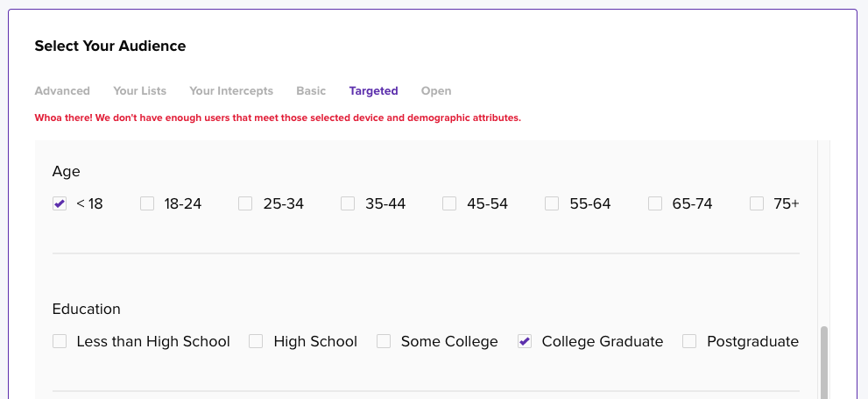The width and height of the screenshot is (868, 399).
Task: Check the 55-64 age box
Action: pyautogui.click(x=552, y=203)
